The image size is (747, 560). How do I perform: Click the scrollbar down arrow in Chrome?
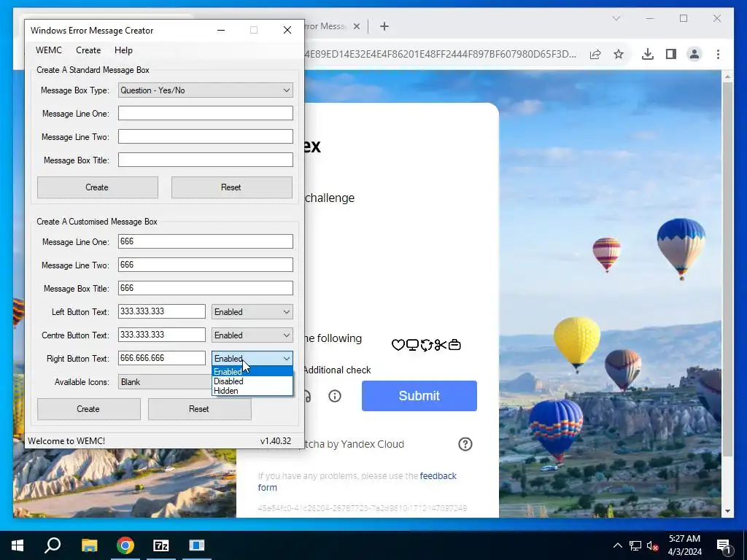(727, 511)
